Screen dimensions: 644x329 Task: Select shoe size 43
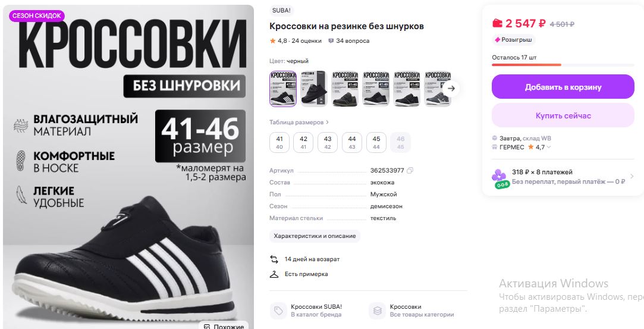[x=327, y=143]
